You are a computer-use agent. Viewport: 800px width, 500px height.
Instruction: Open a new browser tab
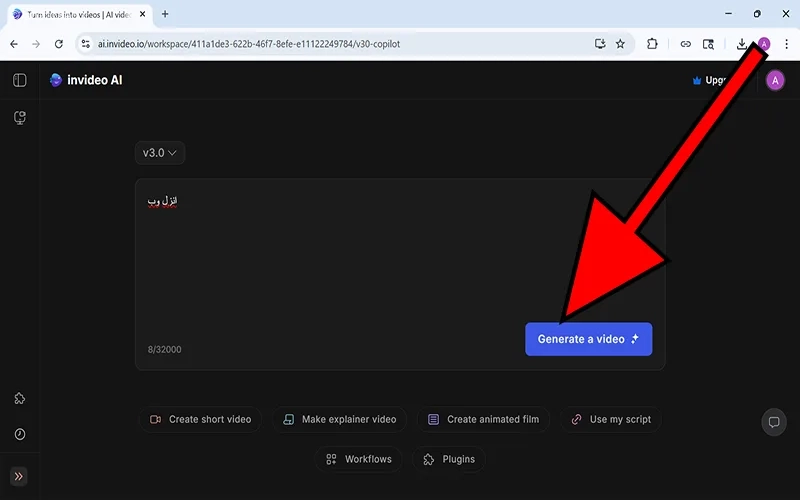tap(165, 14)
